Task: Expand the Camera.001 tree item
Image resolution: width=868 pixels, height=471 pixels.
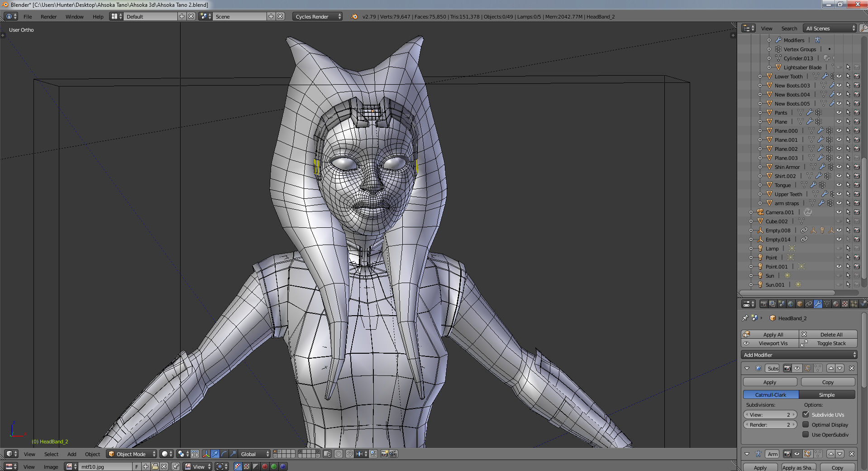Action: point(751,212)
